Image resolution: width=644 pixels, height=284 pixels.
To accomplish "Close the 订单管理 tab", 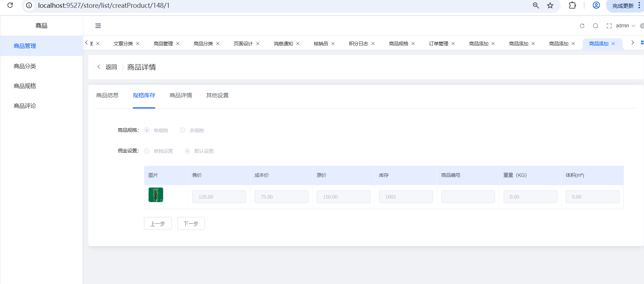I will coord(453,44).
